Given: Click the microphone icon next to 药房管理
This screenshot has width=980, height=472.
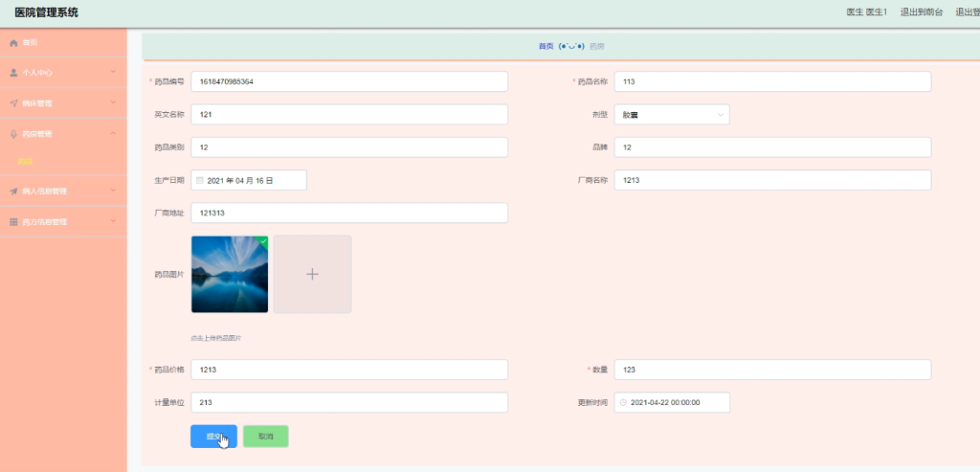Looking at the screenshot, I should click(13, 134).
